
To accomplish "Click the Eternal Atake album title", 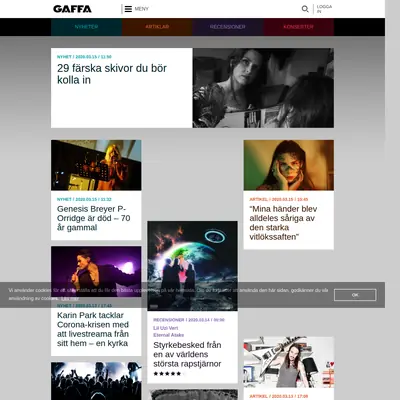I will tap(168, 335).
